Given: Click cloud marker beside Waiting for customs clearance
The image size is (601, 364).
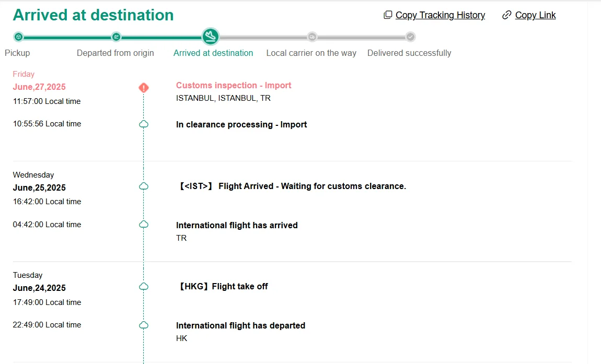Looking at the screenshot, I should (144, 186).
